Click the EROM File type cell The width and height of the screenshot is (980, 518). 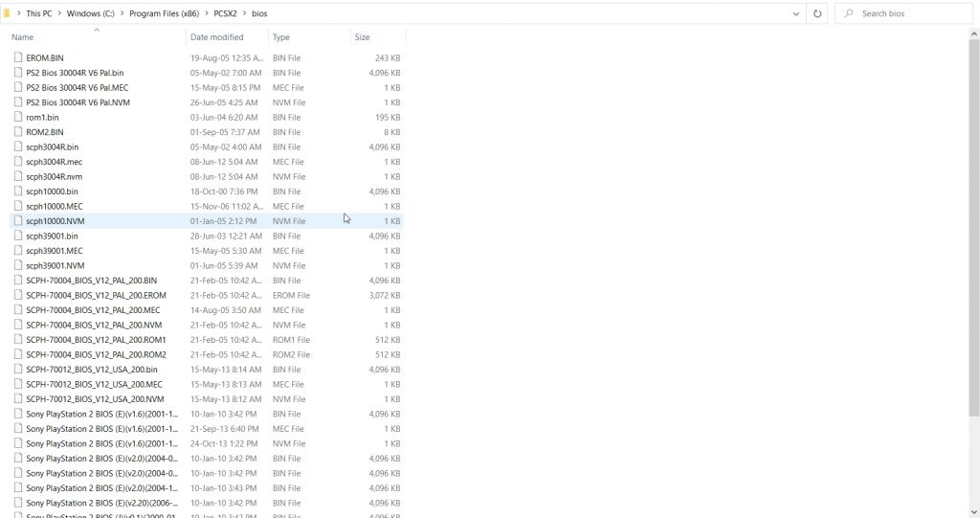click(x=291, y=295)
